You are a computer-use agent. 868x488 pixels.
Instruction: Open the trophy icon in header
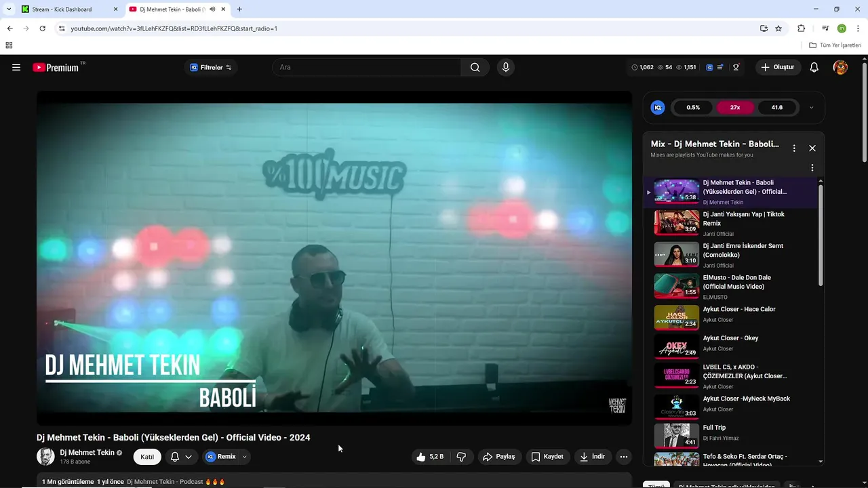[x=736, y=67]
